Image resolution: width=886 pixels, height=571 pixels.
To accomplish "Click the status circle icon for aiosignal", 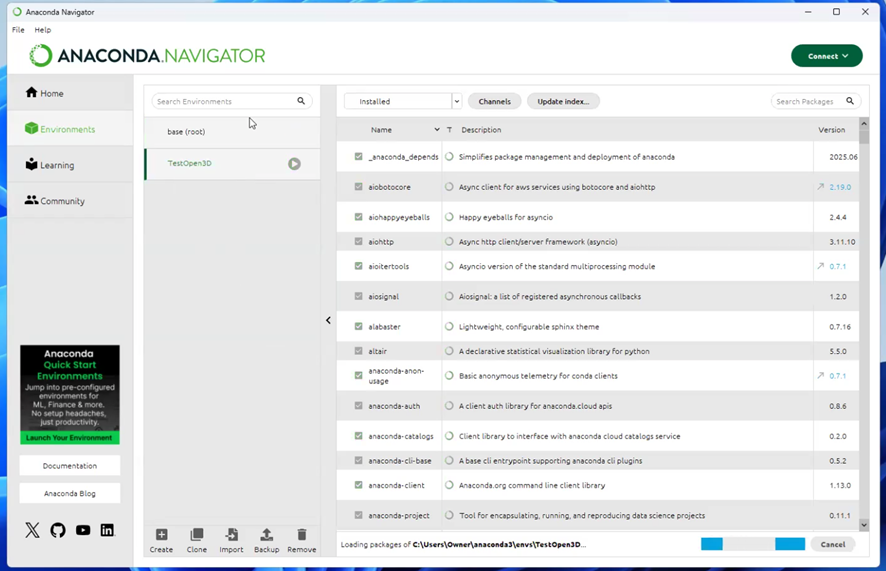I will (x=449, y=296).
